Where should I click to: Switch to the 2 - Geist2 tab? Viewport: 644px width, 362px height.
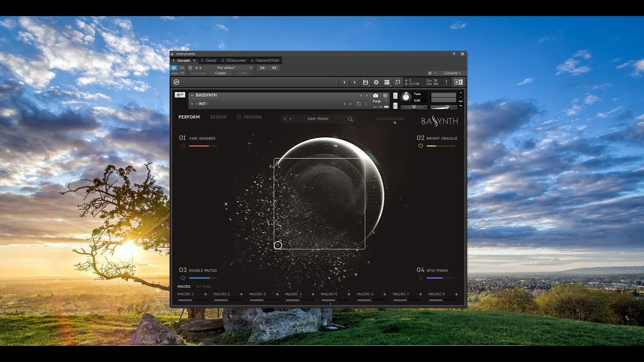point(208,60)
